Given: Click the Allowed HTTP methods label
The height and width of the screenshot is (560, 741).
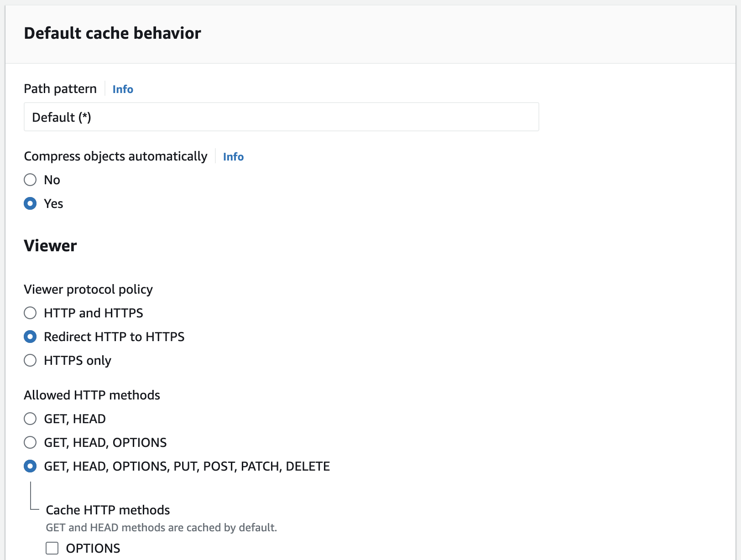Looking at the screenshot, I should click(92, 395).
